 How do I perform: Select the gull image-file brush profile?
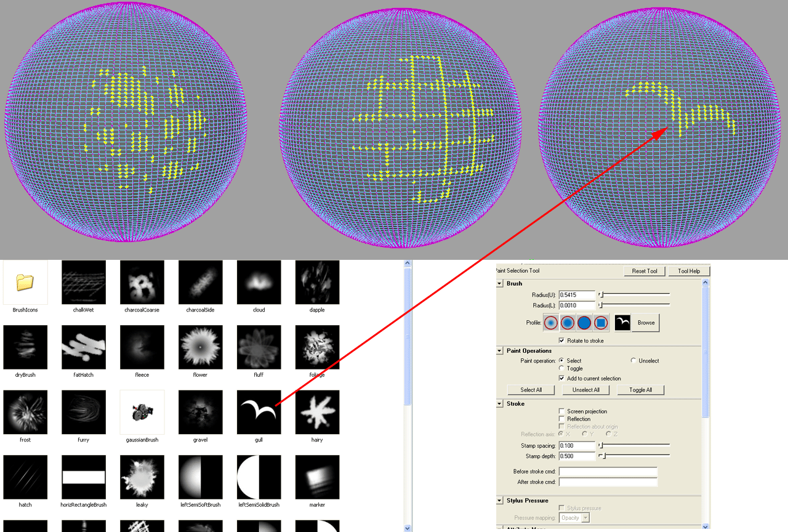point(622,323)
